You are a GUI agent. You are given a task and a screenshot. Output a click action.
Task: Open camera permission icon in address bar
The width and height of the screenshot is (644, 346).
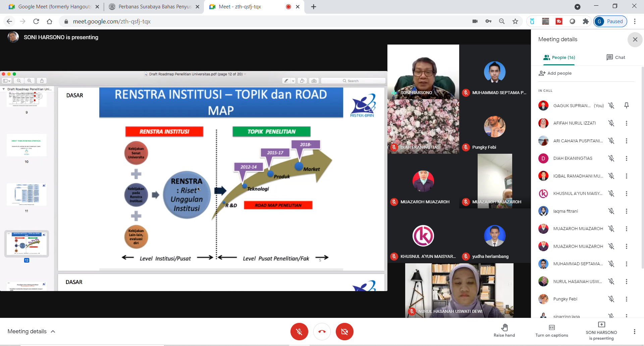tap(475, 21)
